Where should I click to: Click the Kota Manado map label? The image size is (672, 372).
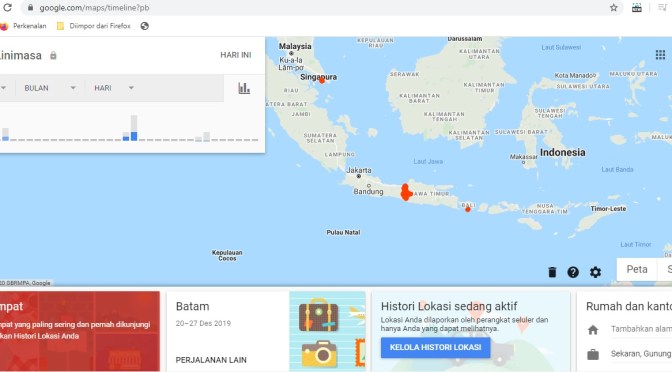575,75
